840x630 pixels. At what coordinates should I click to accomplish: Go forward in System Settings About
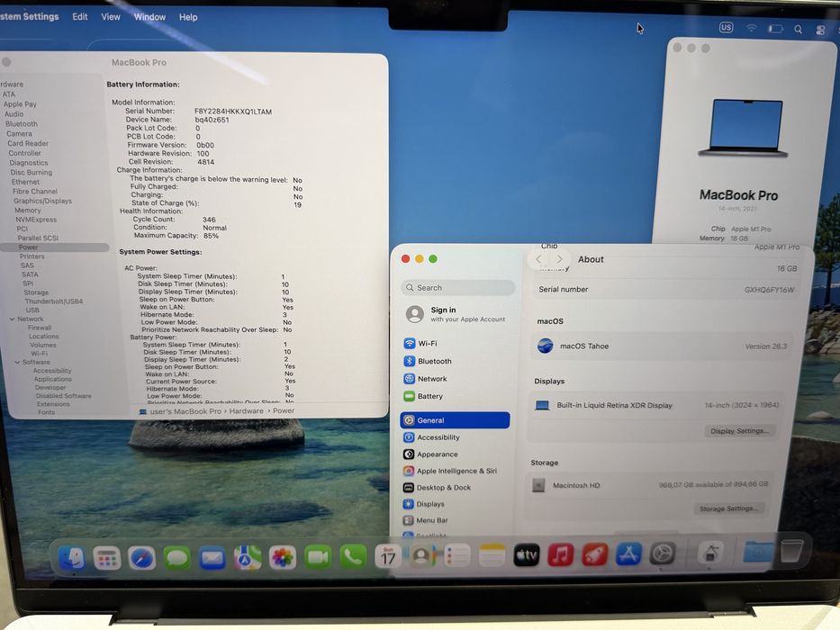point(559,259)
